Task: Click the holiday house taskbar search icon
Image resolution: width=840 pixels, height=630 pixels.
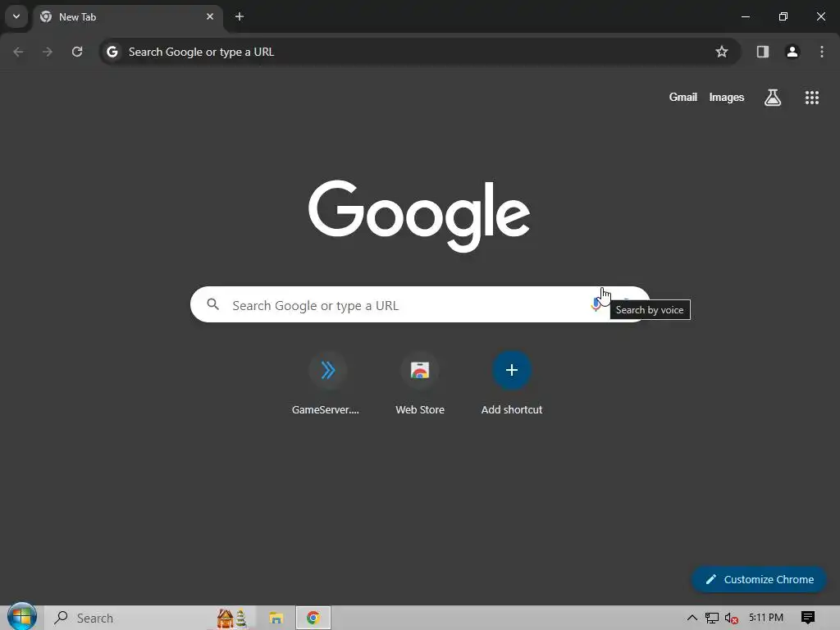Action: (x=232, y=618)
